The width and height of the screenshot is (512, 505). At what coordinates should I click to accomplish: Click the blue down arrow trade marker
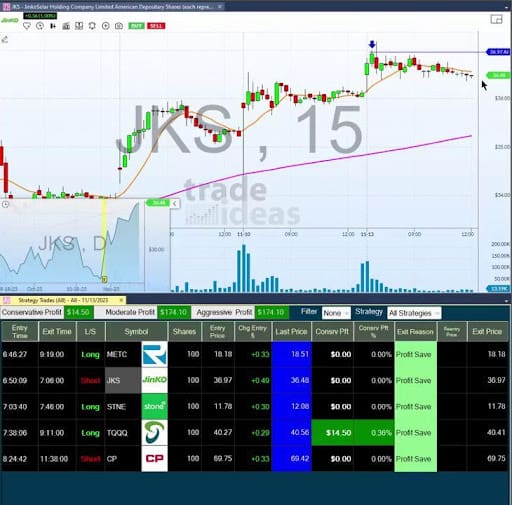(x=372, y=44)
